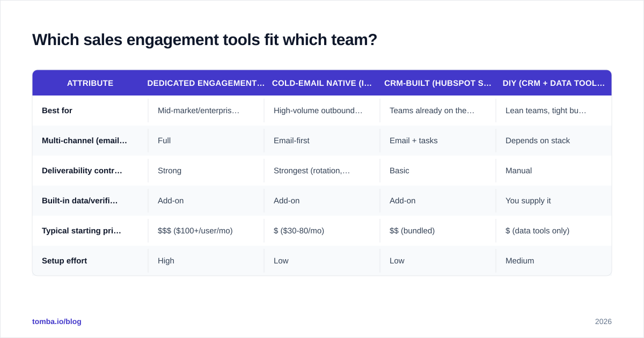Click the 'Setup effort' row label
Image resolution: width=644 pixels, height=338 pixels.
pos(64,261)
